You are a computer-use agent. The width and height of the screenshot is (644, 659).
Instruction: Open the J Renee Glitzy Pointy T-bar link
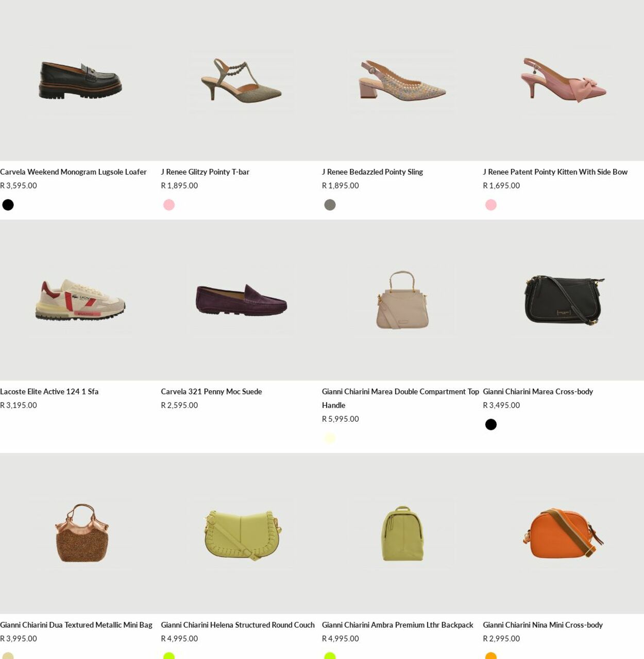tap(205, 172)
